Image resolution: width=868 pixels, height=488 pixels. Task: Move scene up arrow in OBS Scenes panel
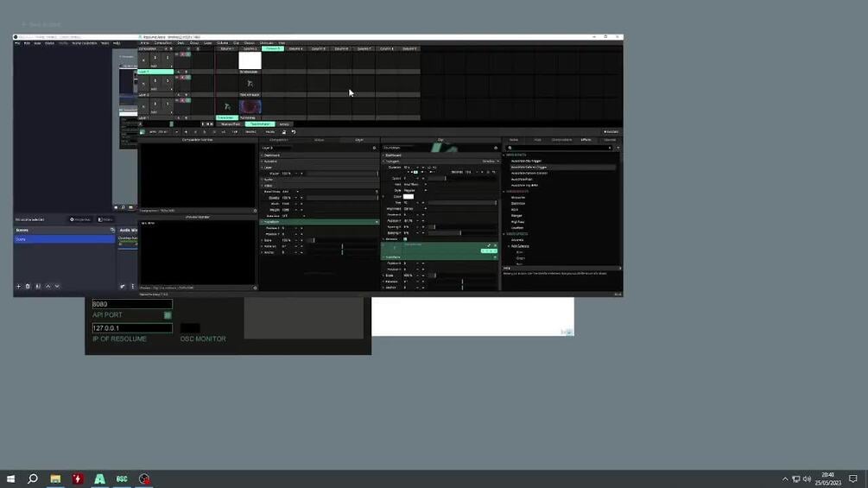[48, 287]
